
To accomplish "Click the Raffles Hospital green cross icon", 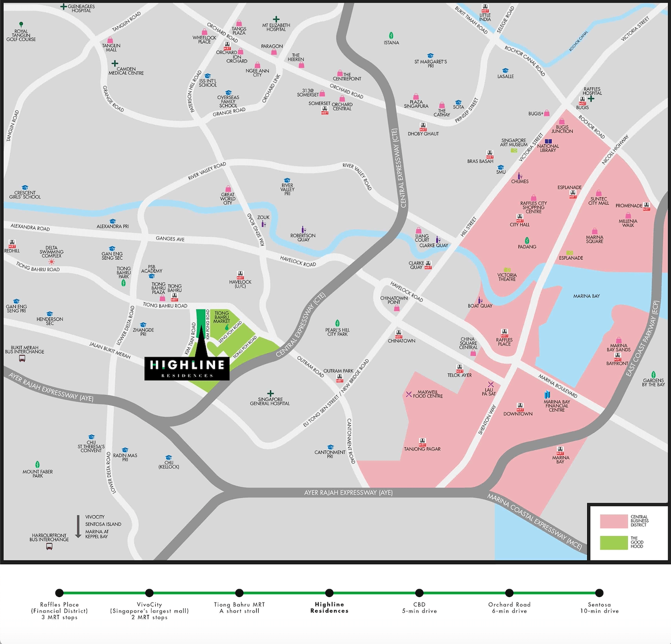I will point(591,99).
